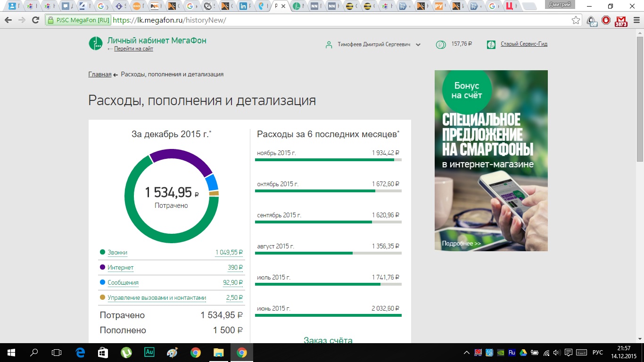The height and width of the screenshot is (362, 644).
Task: Go to Главная breadcrumb
Action: point(99,74)
